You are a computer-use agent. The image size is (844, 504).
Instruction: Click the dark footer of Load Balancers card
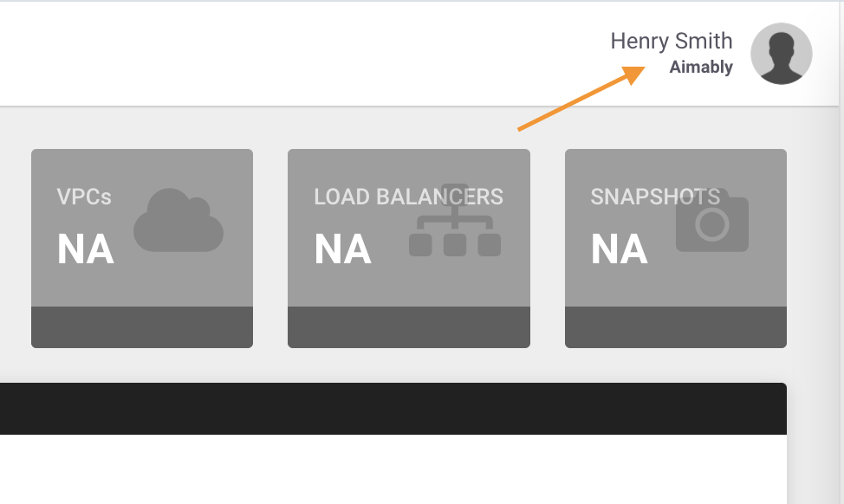point(409,327)
